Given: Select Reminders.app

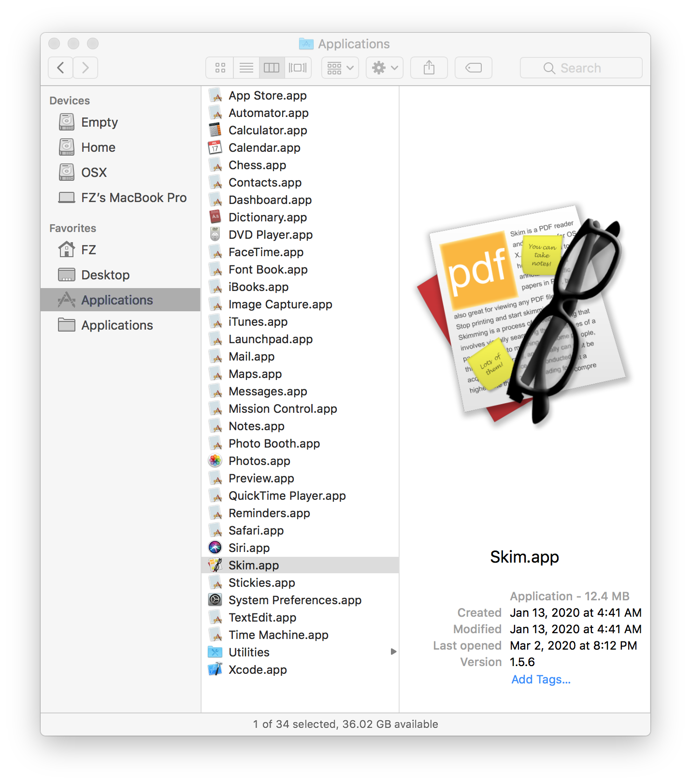Looking at the screenshot, I should [300, 513].
